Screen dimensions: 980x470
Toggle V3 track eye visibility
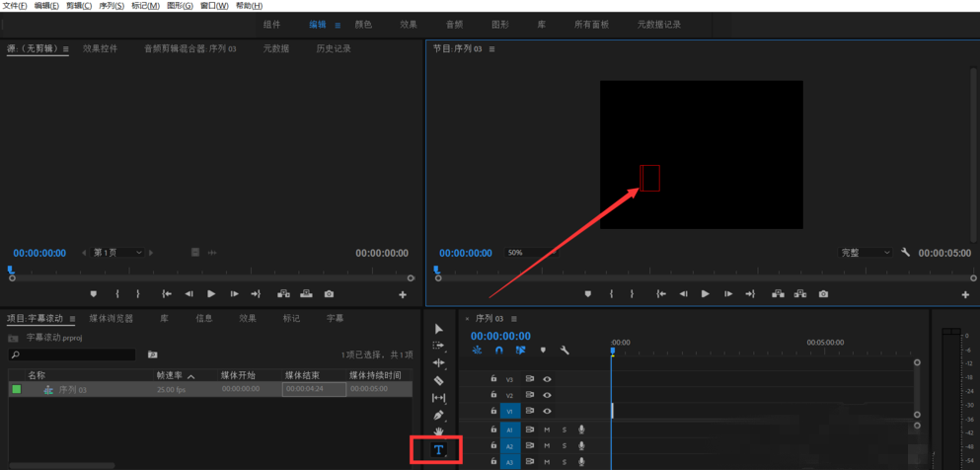547,378
